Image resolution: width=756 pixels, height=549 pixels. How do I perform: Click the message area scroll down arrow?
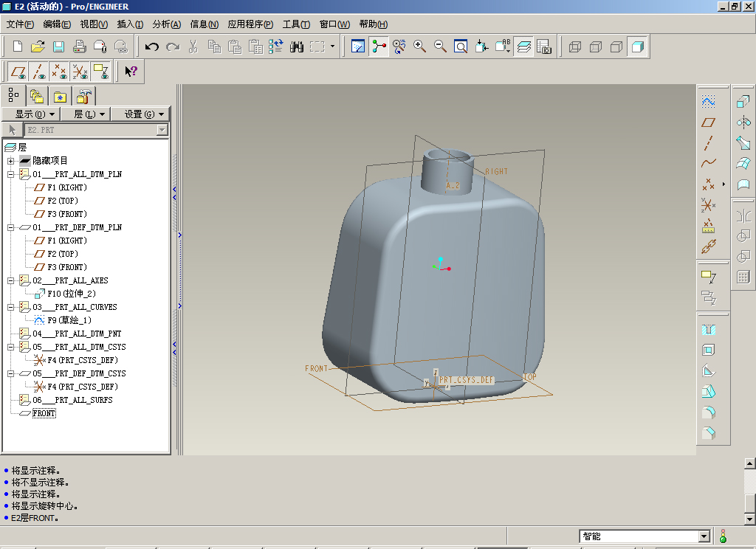(750, 519)
